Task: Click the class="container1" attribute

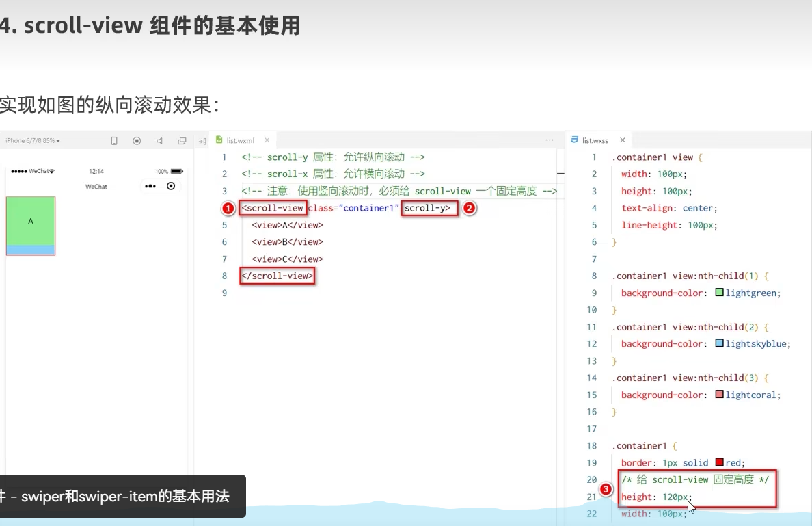Action: [353, 208]
